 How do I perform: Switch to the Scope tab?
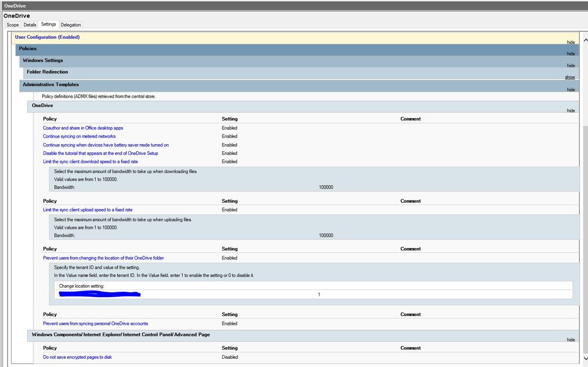pos(12,25)
